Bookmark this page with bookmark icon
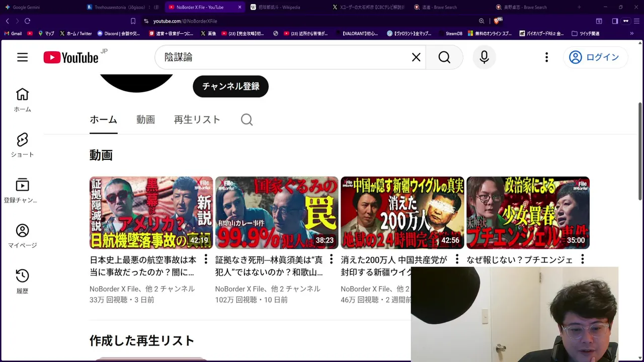Image resolution: width=644 pixels, height=362 pixels. click(x=133, y=21)
